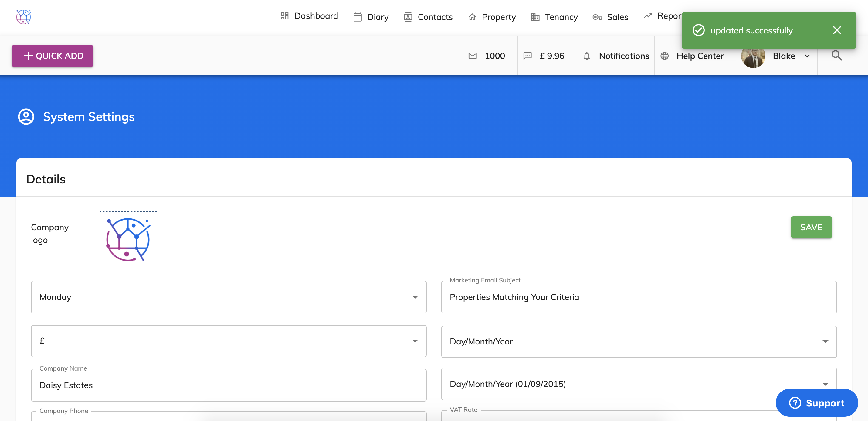Click the Help Center globe icon
Image resolution: width=868 pixels, height=421 pixels.
(x=664, y=56)
